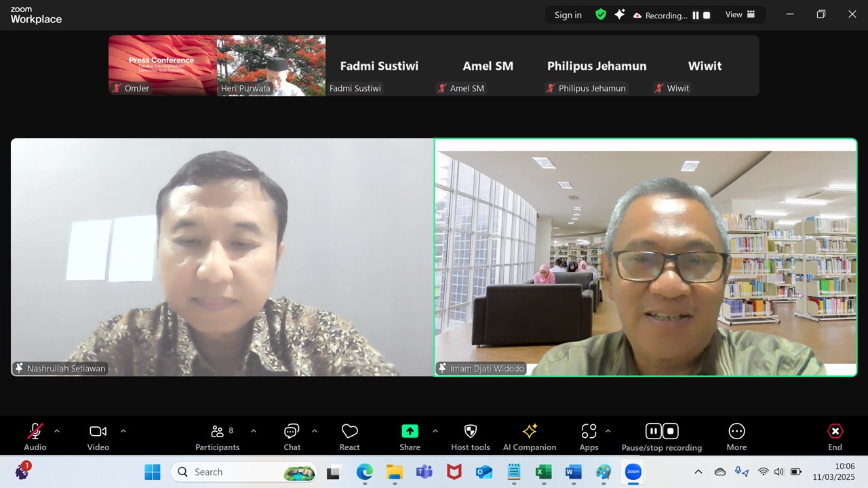Click the red End meeting button
The height and width of the screenshot is (488, 868).
[x=835, y=437]
